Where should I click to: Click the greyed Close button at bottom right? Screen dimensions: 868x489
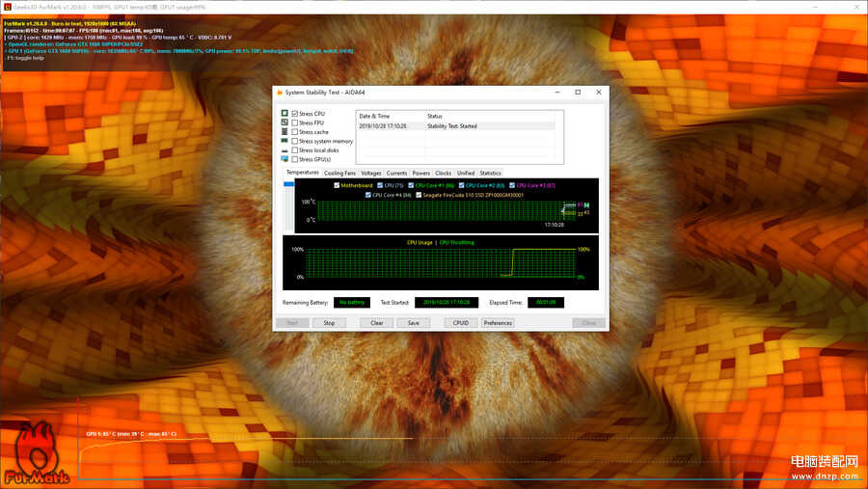click(x=588, y=323)
